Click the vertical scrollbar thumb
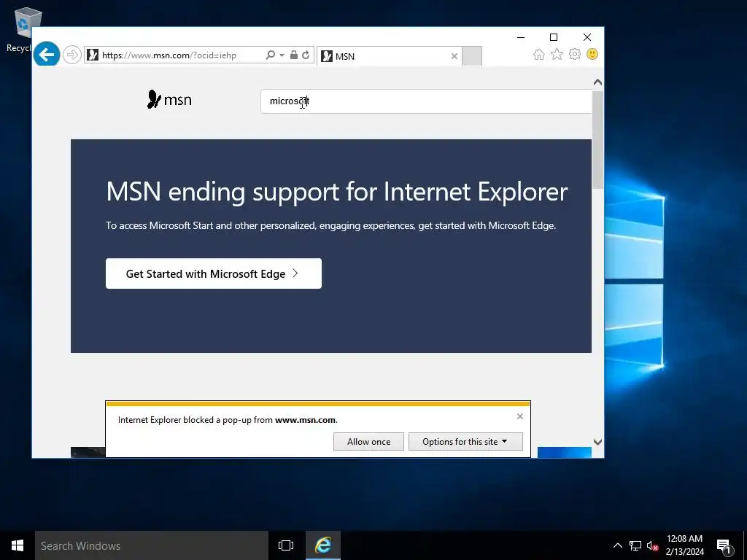The width and height of the screenshot is (747, 560). click(x=598, y=139)
